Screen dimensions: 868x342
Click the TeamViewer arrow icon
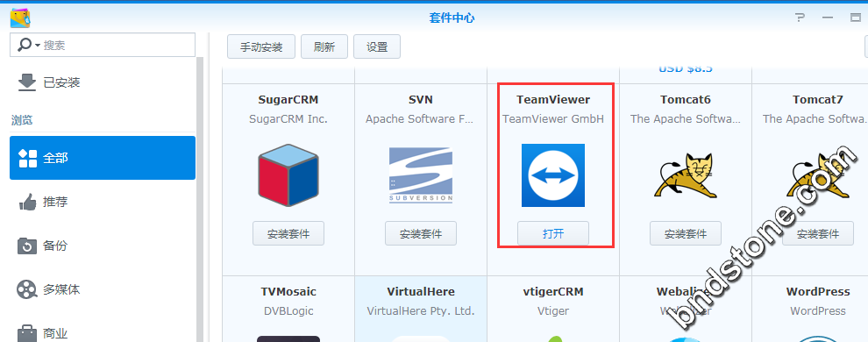click(x=553, y=175)
